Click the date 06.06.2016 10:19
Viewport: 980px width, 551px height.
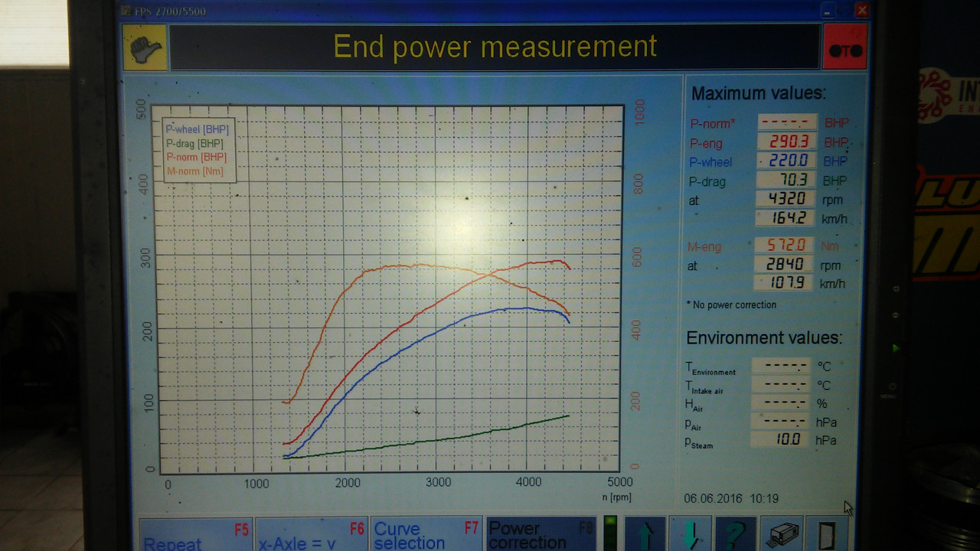click(x=731, y=498)
